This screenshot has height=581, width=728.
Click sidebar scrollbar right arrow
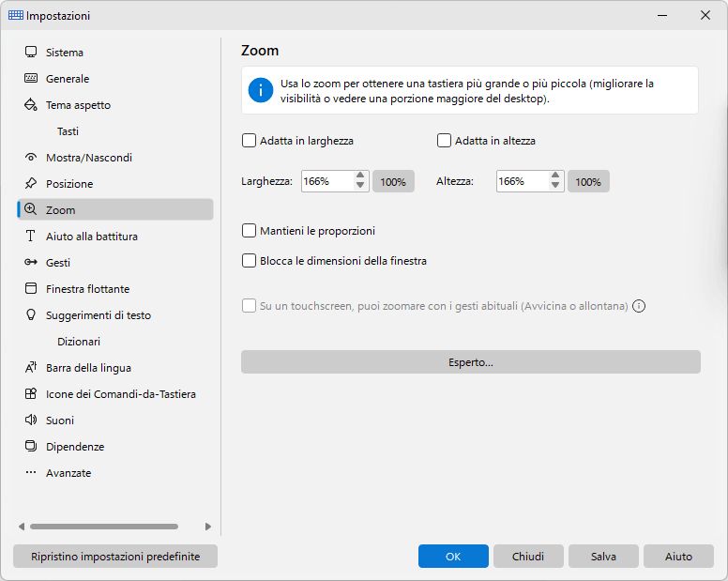click(207, 527)
